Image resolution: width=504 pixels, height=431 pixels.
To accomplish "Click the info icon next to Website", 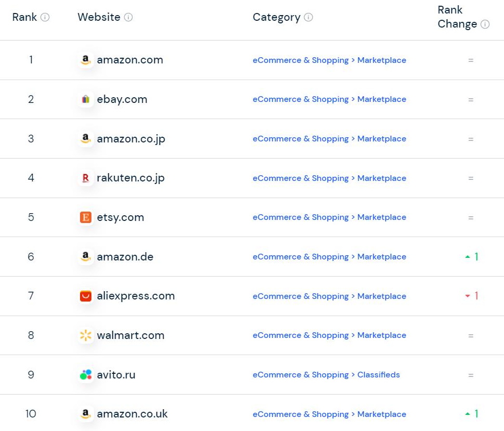I will point(128,17).
